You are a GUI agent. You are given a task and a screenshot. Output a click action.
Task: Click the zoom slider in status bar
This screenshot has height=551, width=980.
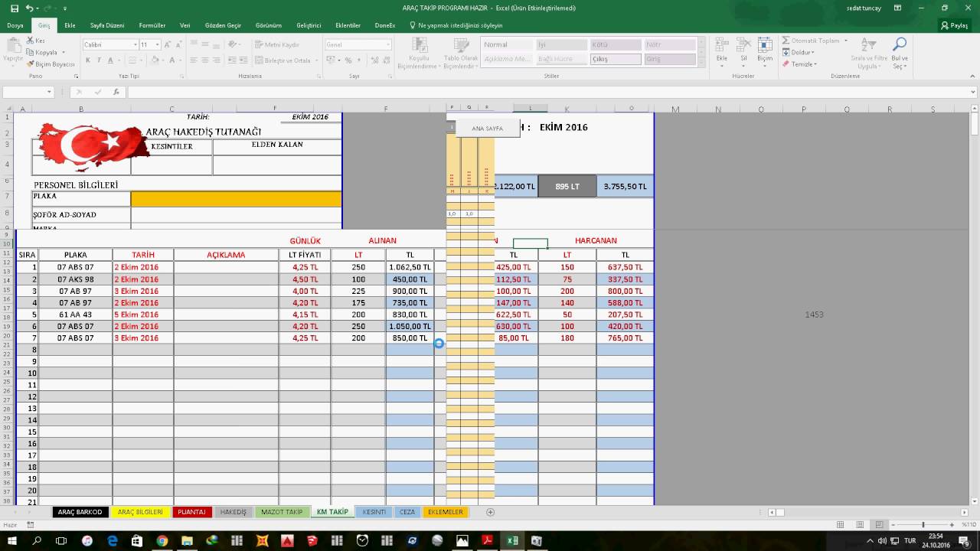[x=923, y=525]
